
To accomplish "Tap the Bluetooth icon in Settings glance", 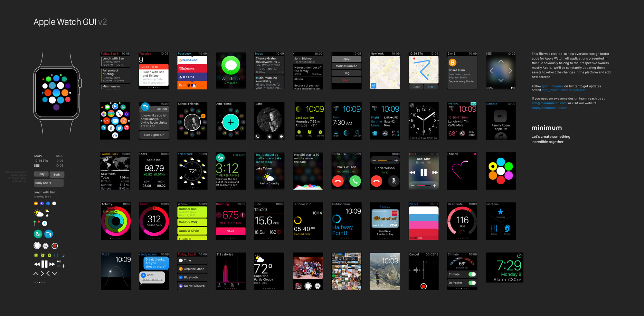I will coord(180,277).
